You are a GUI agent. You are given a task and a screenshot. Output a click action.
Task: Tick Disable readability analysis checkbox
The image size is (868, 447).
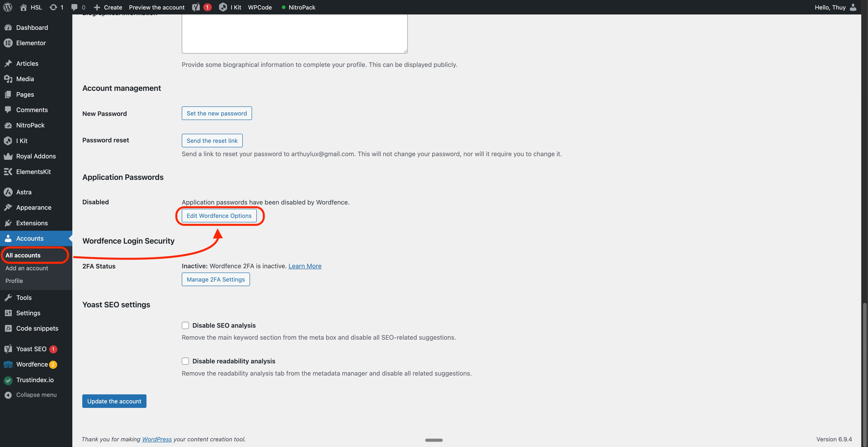pyautogui.click(x=185, y=361)
